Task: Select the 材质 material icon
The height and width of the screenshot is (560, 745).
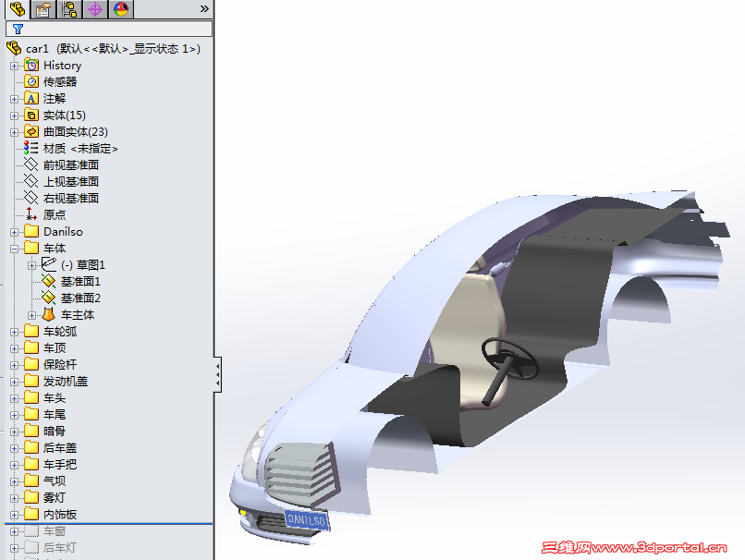Action: point(31,148)
